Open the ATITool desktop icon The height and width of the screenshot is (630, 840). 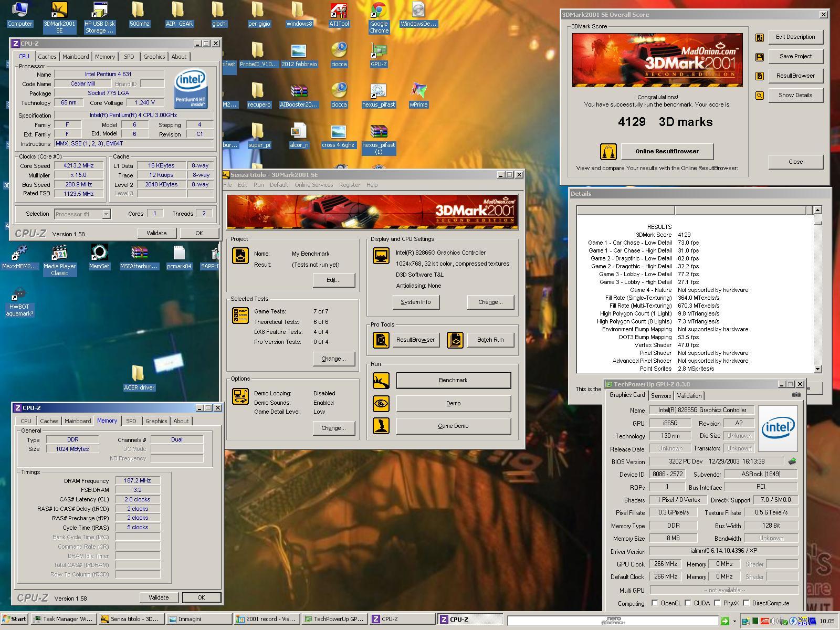click(x=339, y=15)
